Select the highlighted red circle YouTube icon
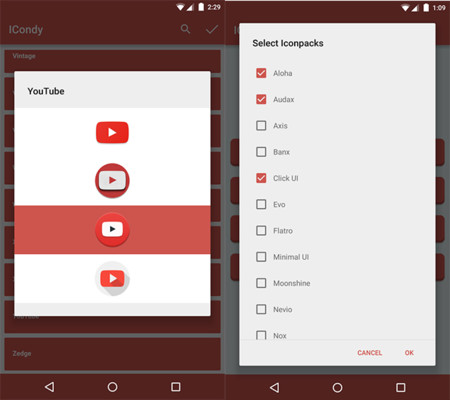This screenshot has width=450, height=400. [x=112, y=229]
